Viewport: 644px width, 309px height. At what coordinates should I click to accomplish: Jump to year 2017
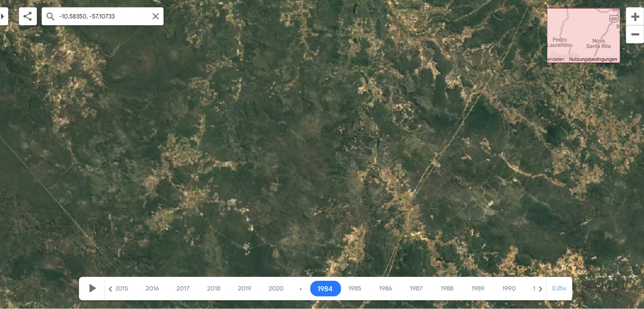coord(183,288)
